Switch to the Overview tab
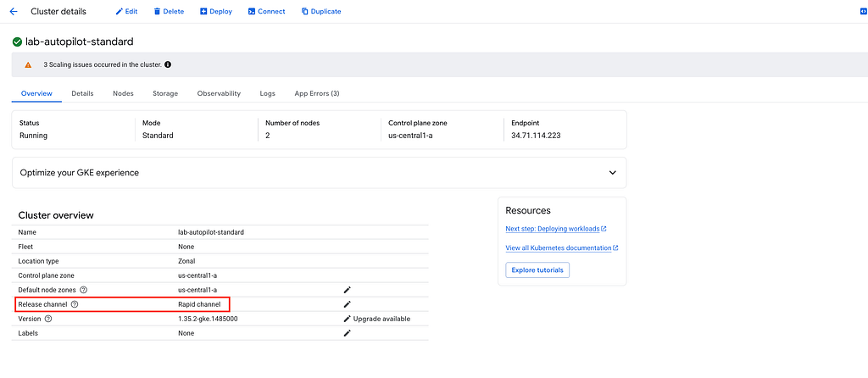Screen dimensions: 868x378 coord(36,93)
